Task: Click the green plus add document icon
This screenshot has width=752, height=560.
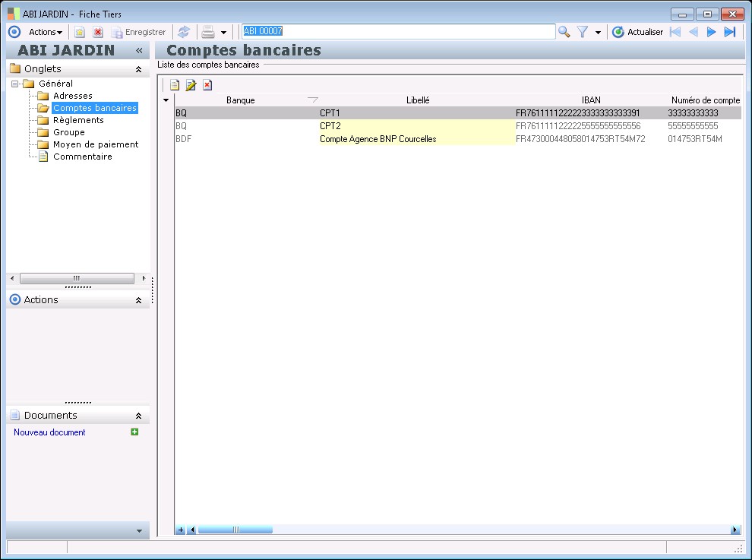Action: 134,432
